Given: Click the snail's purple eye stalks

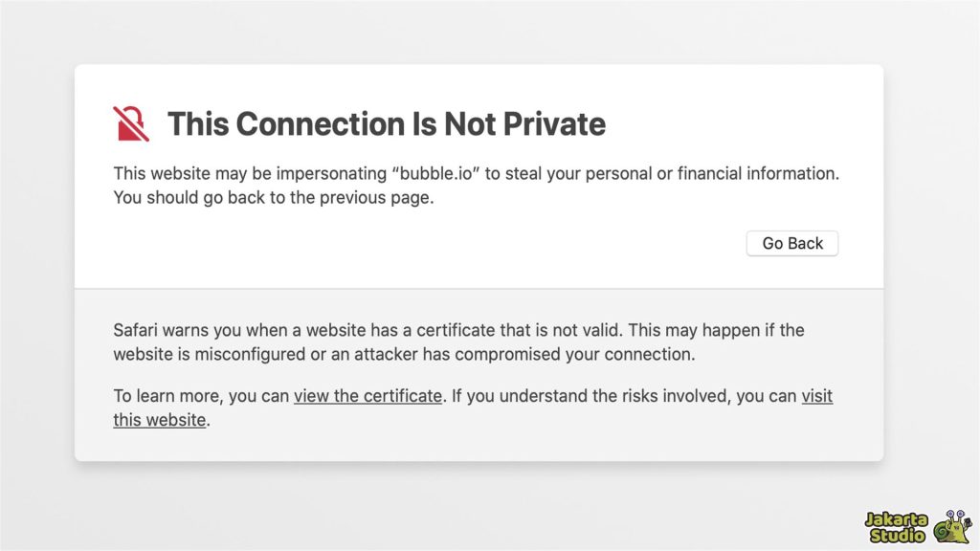Looking at the screenshot, I should (x=956, y=513).
